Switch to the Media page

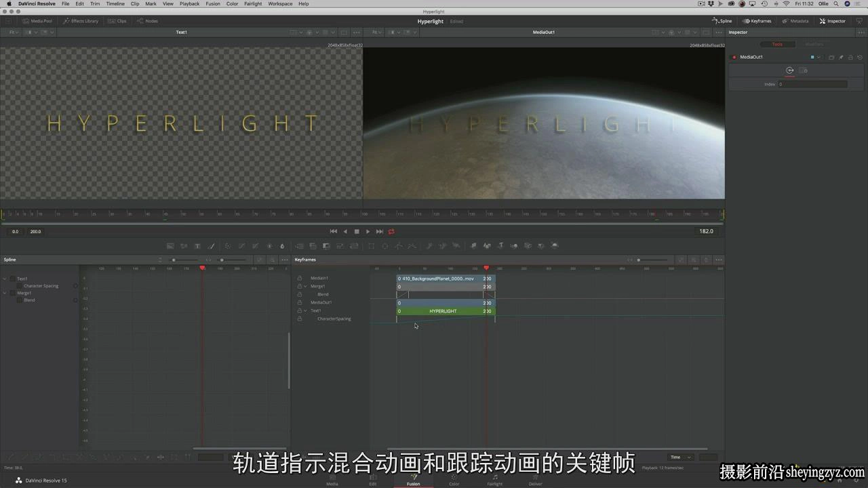332,480
